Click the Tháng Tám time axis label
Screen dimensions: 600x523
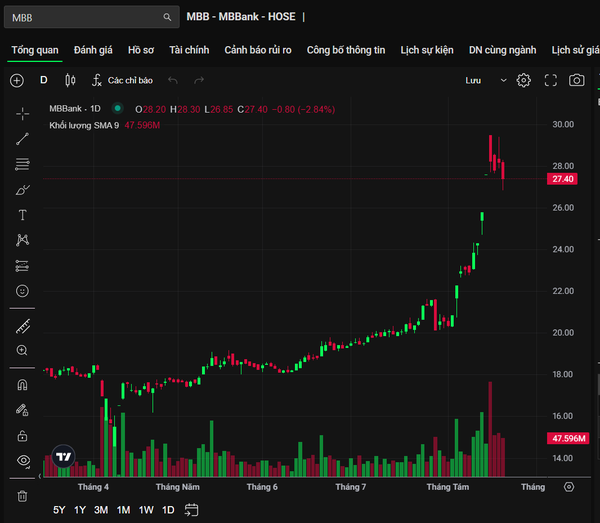coord(448,487)
